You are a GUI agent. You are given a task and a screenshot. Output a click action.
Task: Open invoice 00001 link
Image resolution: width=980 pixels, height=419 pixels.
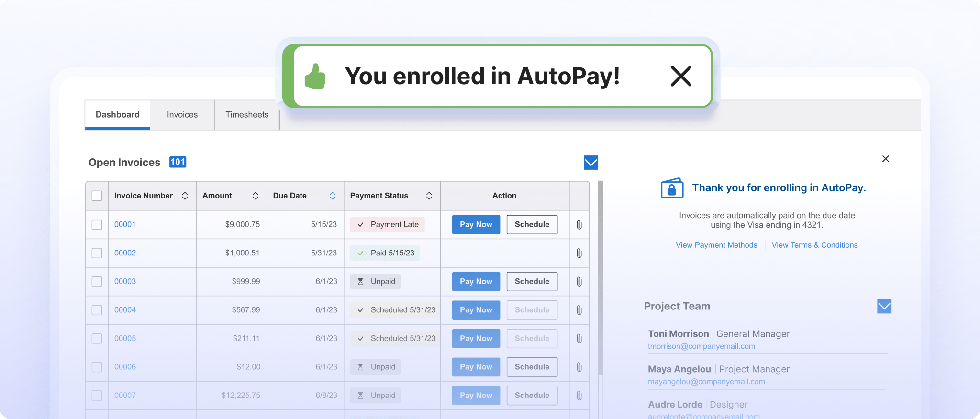point(125,224)
